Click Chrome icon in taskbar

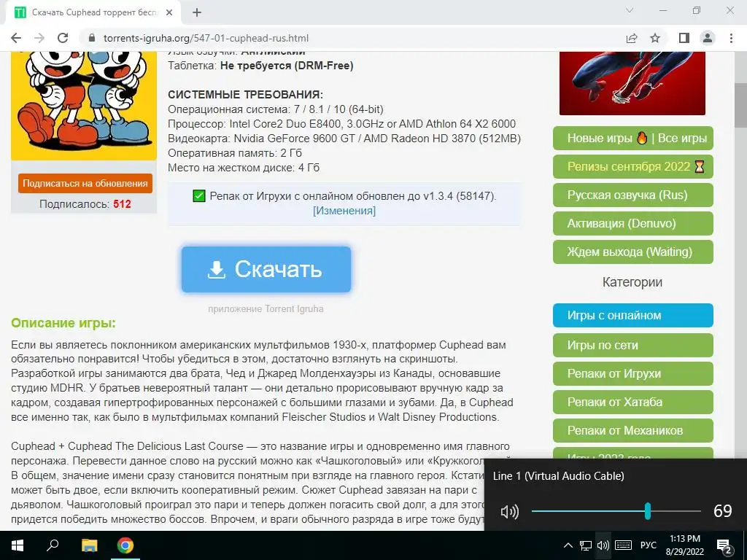pyautogui.click(x=125, y=545)
